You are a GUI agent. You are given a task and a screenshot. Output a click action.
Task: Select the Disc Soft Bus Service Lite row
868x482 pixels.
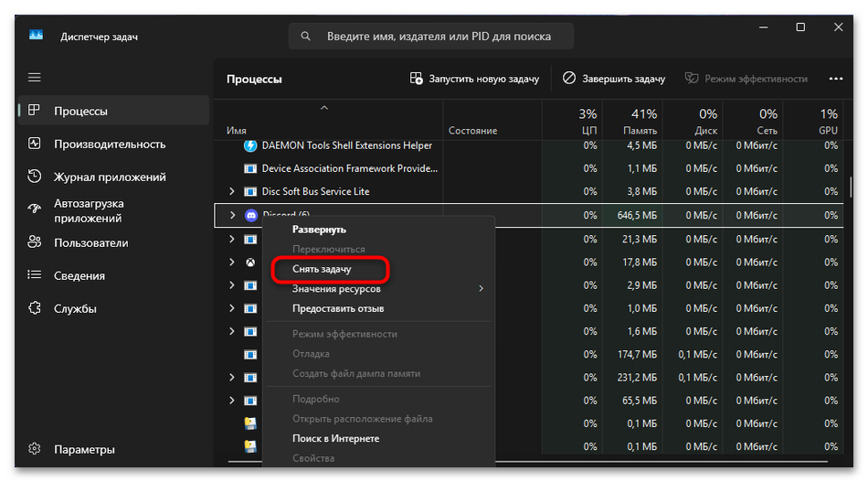[x=529, y=192]
